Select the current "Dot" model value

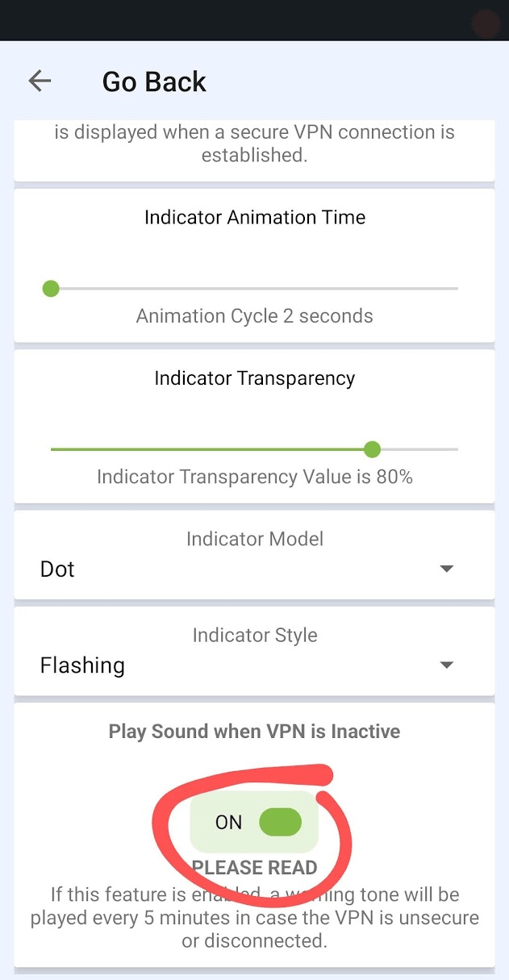tap(55, 569)
